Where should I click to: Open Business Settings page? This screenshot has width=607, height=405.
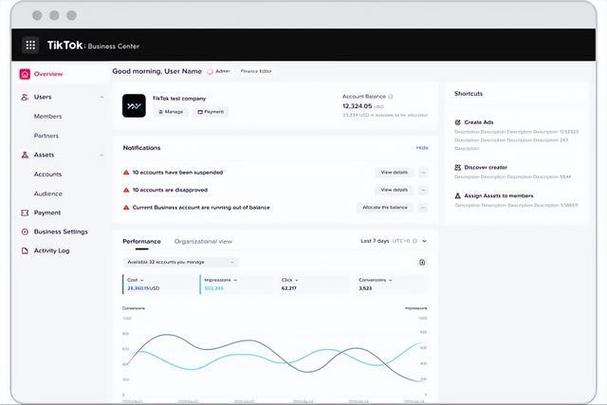tap(61, 232)
